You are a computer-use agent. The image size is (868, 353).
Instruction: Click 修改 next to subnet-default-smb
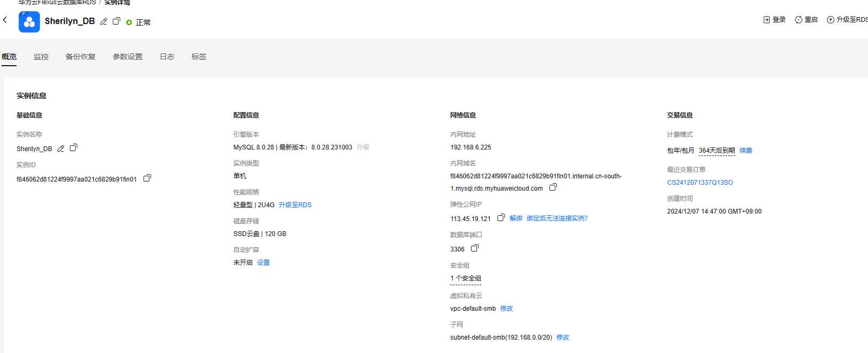point(563,338)
